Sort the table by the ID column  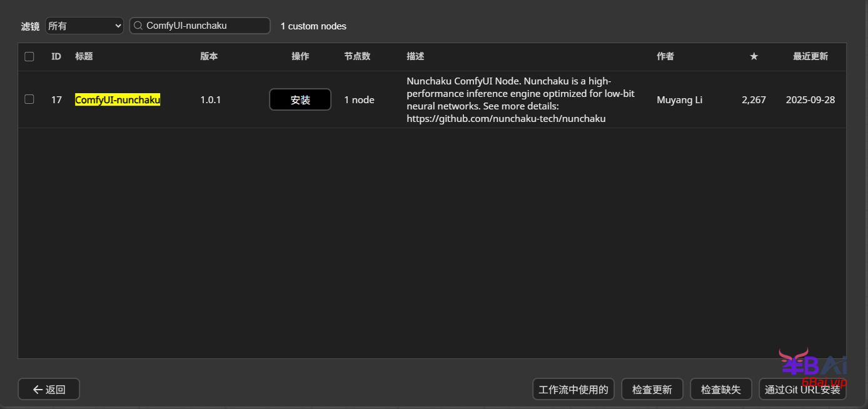(x=56, y=56)
